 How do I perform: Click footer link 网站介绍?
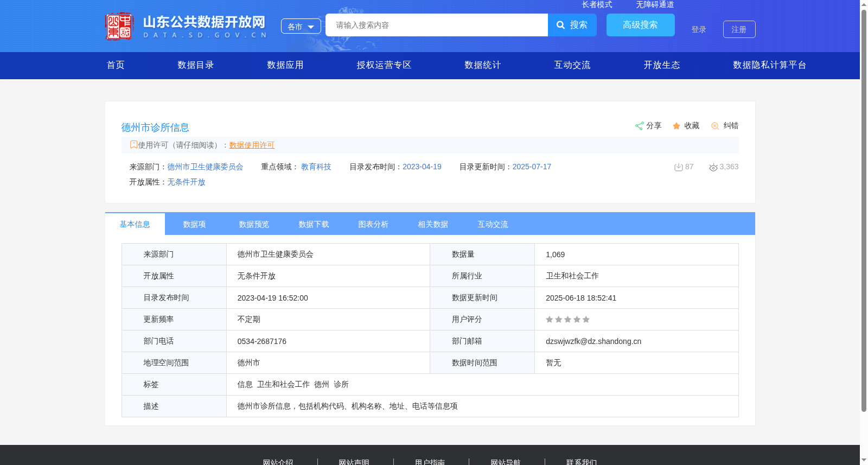click(278, 462)
